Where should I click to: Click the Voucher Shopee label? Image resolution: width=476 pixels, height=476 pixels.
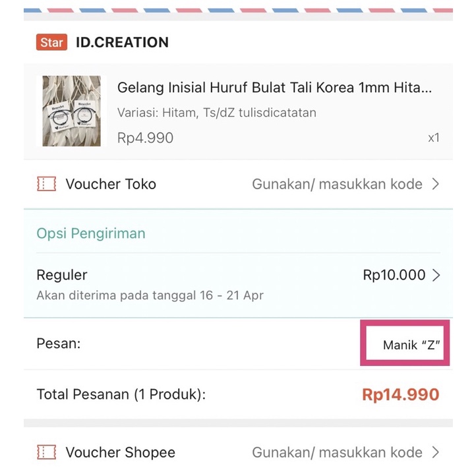pos(120,452)
